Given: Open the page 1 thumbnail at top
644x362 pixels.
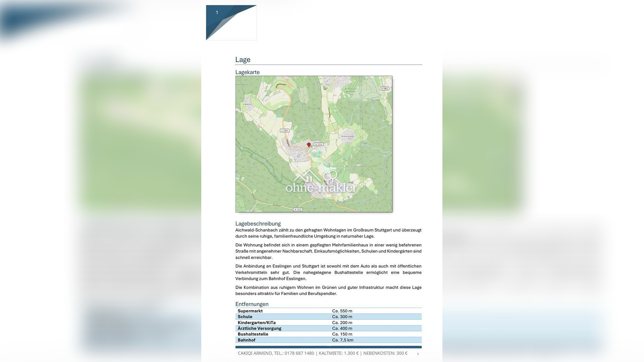Looking at the screenshot, I should [231, 23].
